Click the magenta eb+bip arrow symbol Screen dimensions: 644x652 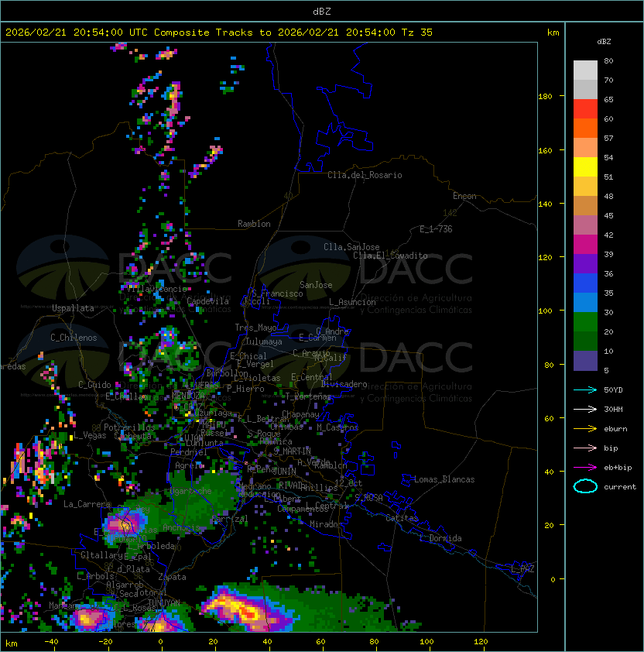(585, 468)
